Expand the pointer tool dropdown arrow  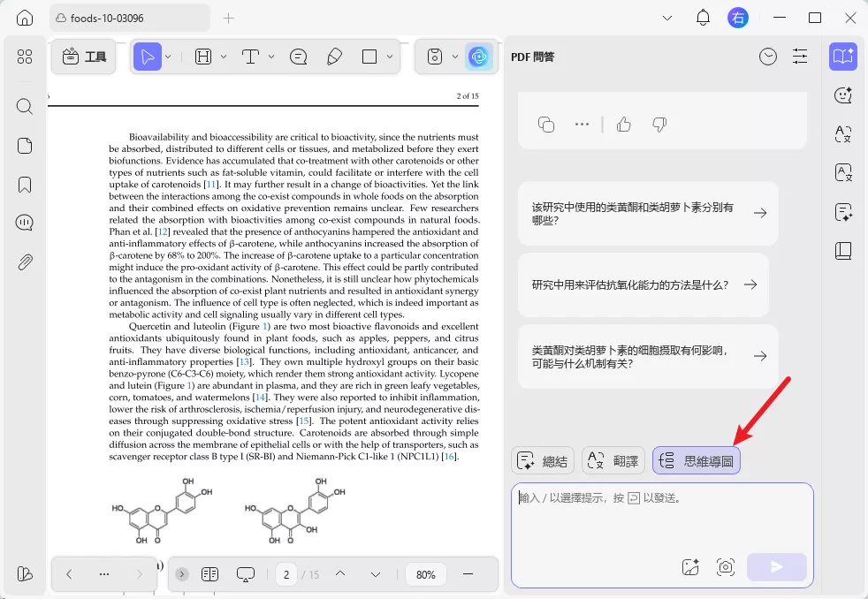tap(168, 57)
